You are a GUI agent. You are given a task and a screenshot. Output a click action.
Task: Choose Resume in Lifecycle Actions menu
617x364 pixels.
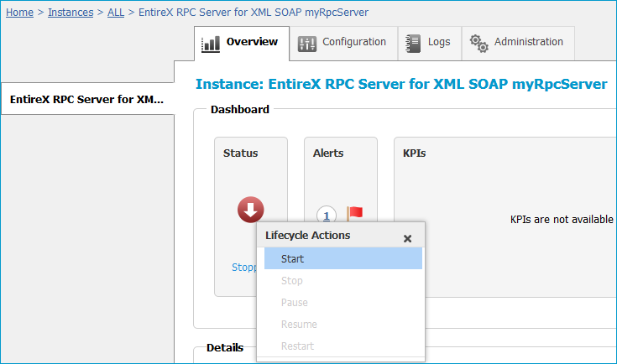click(343, 325)
